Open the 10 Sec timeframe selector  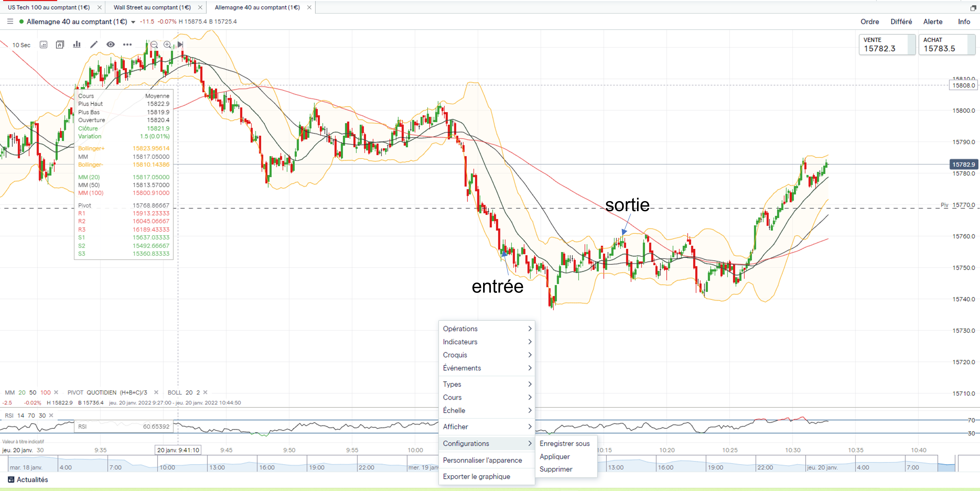tap(21, 45)
